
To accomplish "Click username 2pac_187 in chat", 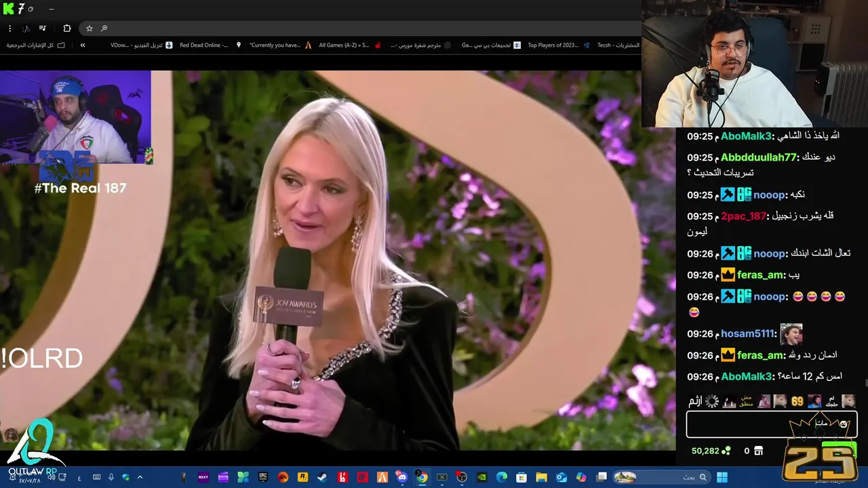I will (743, 216).
